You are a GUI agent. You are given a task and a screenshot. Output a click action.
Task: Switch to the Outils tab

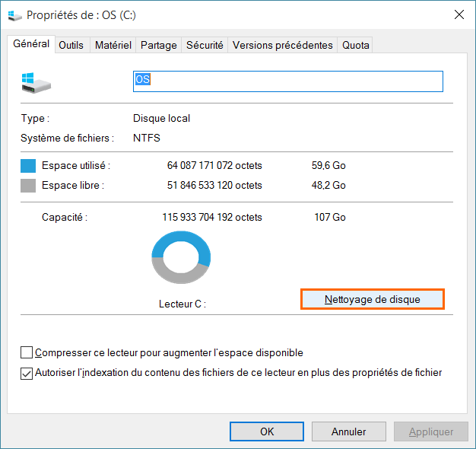[x=71, y=45]
